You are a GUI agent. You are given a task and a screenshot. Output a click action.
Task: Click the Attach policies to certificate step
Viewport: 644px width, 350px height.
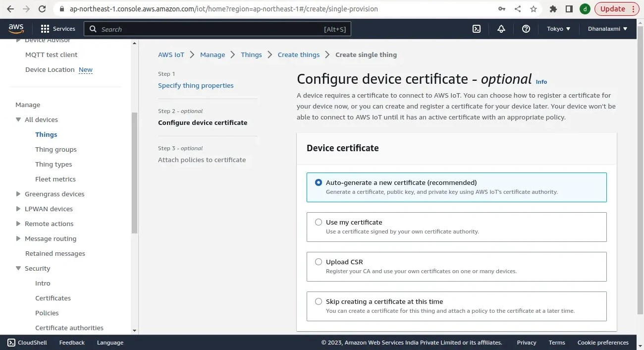click(202, 160)
